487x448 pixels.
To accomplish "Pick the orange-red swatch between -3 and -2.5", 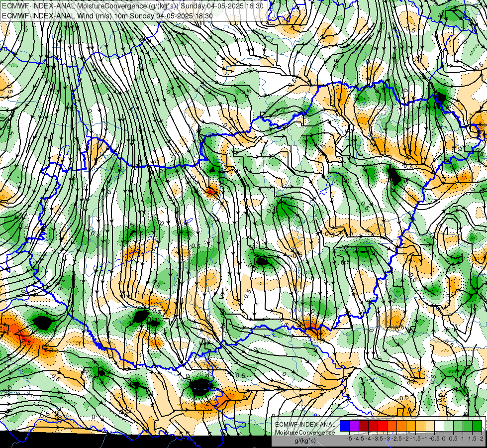I will (x=392, y=426).
